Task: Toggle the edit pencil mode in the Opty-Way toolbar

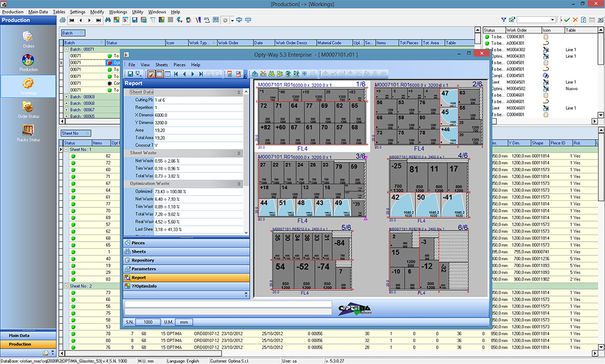Action: click(151, 74)
